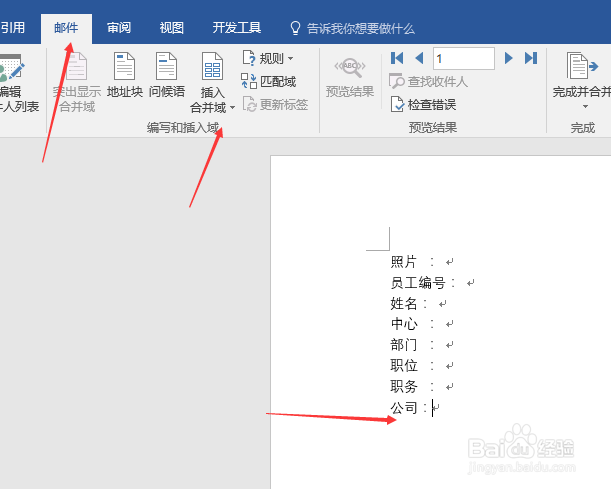Click the record number input field
The width and height of the screenshot is (611, 489).
click(x=464, y=58)
